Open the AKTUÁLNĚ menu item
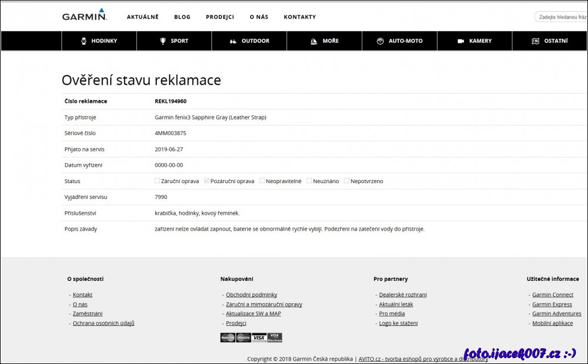Image resolution: width=588 pixels, height=364 pixels. 142,17
